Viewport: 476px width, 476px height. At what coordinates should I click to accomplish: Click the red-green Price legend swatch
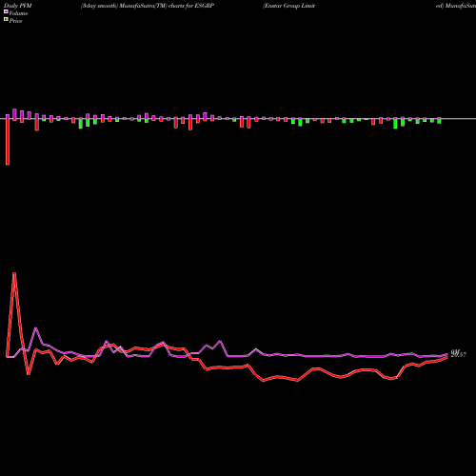(x=6, y=20)
